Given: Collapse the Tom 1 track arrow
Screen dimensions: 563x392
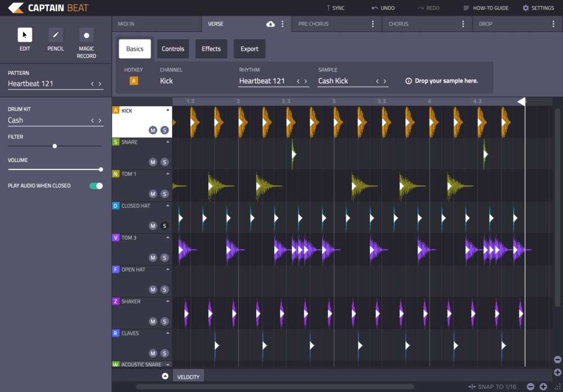Looking at the screenshot, I should pyautogui.click(x=168, y=174).
